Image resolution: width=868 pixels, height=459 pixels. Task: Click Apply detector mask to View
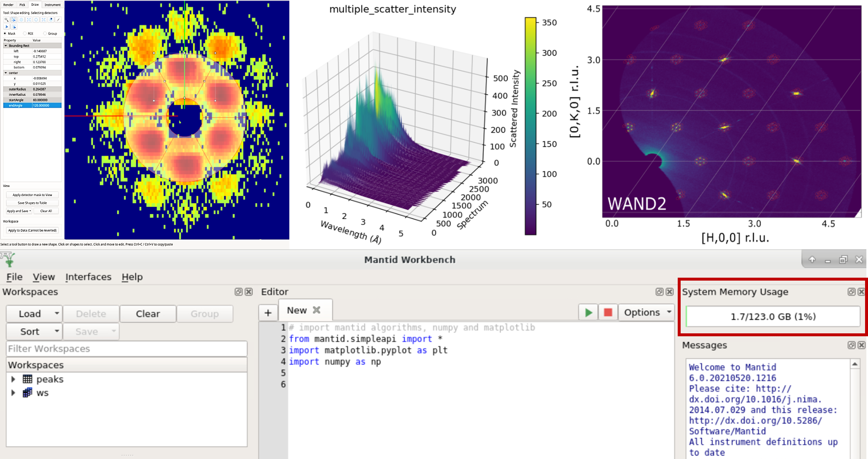click(x=32, y=195)
